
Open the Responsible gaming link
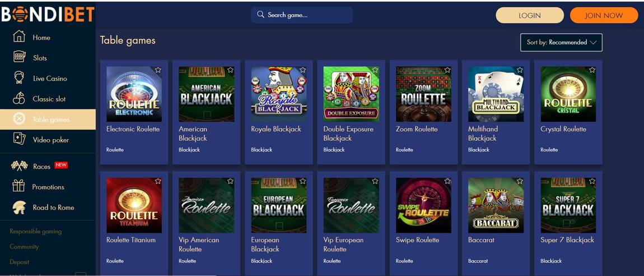pos(35,231)
